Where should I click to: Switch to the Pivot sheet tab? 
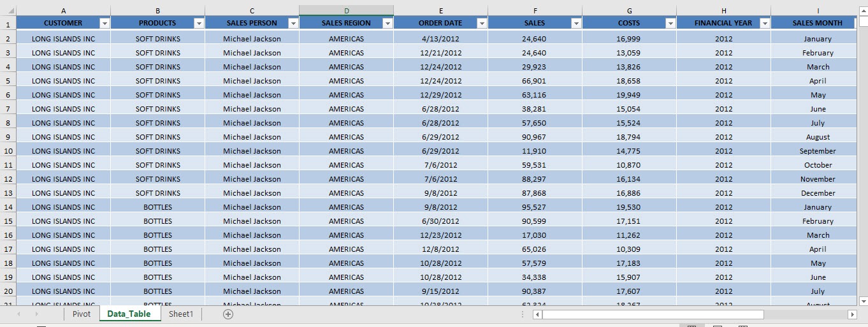[82, 314]
